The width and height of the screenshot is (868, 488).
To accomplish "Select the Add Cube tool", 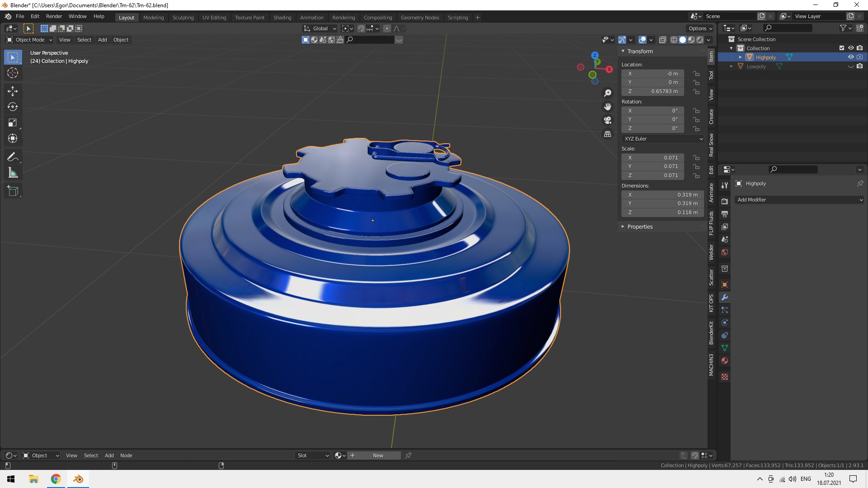I will pyautogui.click(x=13, y=191).
